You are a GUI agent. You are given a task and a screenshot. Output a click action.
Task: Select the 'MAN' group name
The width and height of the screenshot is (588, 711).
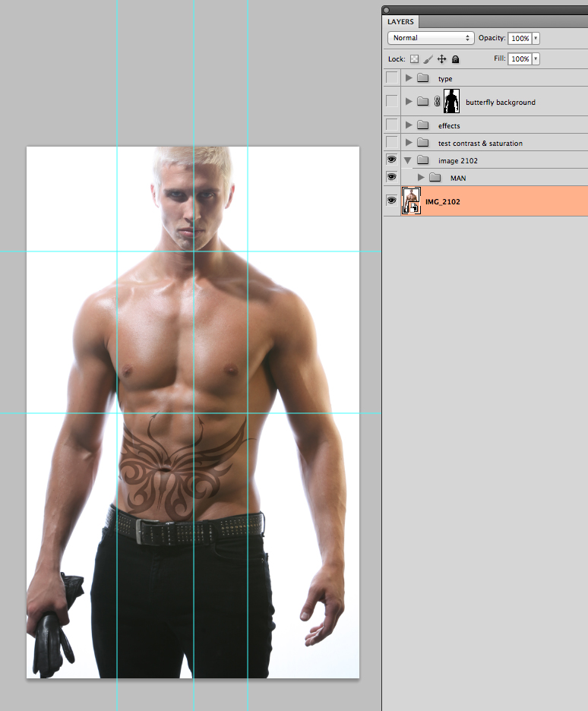tap(458, 179)
